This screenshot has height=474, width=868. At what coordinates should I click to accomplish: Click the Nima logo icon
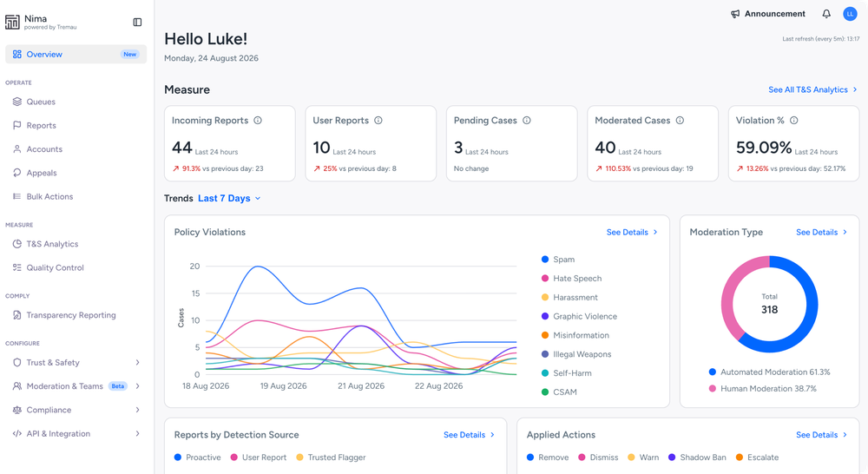pos(12,23)
